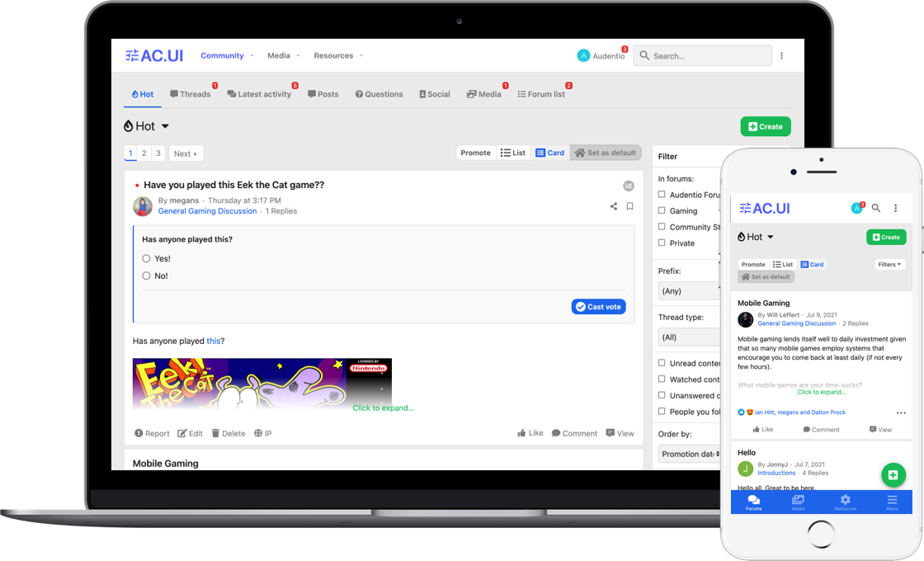The height and width of the screenshot is (561, 924).
Task: Click the search magnifier icon on the phone
Action: pos(876,209)
